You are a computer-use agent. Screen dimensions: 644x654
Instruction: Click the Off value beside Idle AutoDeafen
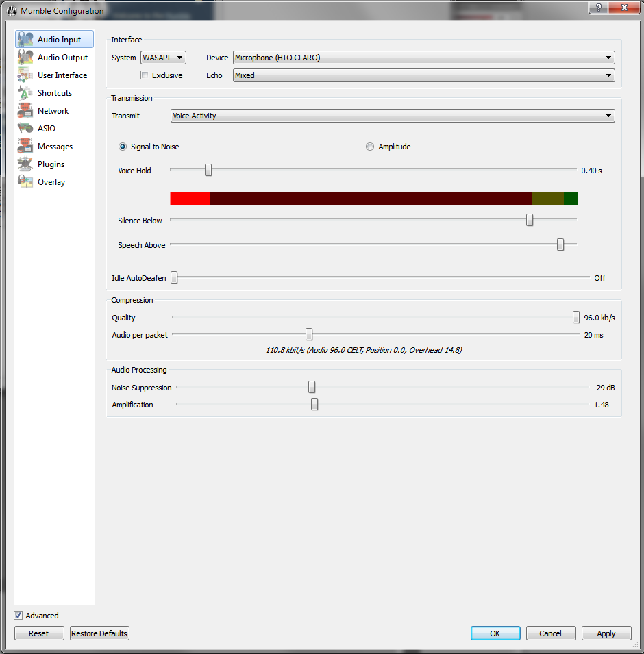click(x=599, y=278)
